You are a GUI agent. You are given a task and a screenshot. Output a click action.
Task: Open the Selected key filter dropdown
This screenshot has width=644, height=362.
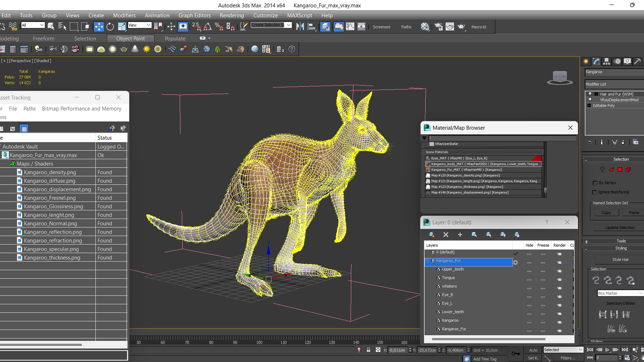(x=563, y=350)
